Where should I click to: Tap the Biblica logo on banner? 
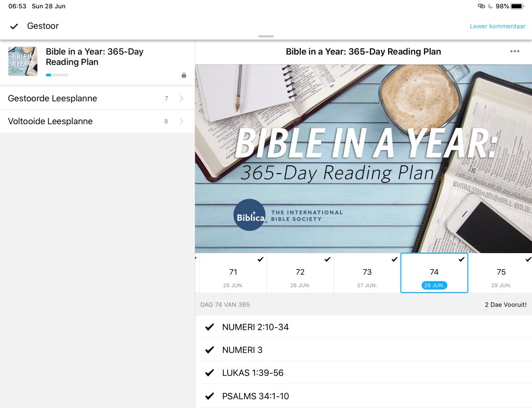[x=249, y=214]
